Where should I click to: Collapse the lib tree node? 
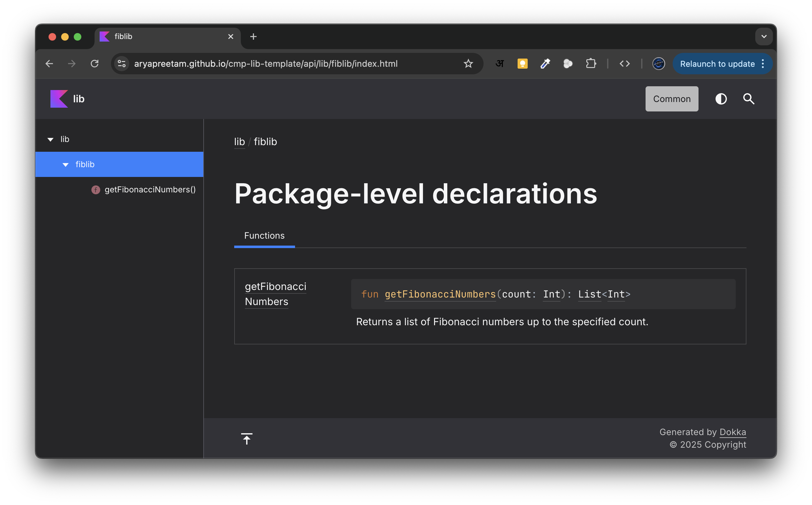point(50,139)
